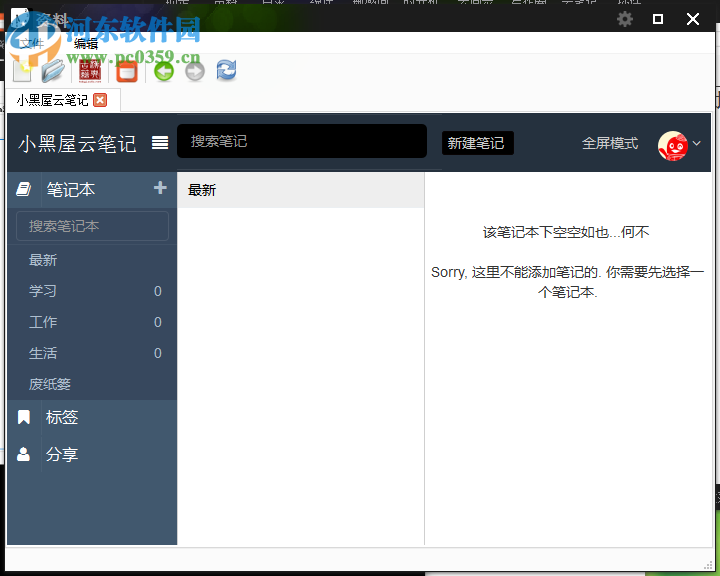The image size is (720, 576).
Task: Click the 新建笔记 button
Action: coord(476,143)
